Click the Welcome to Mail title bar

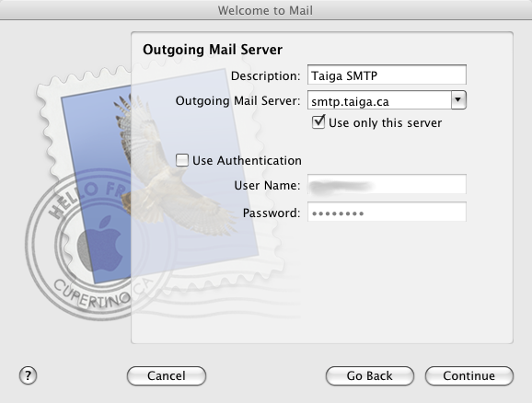click(x=266, y=10)
